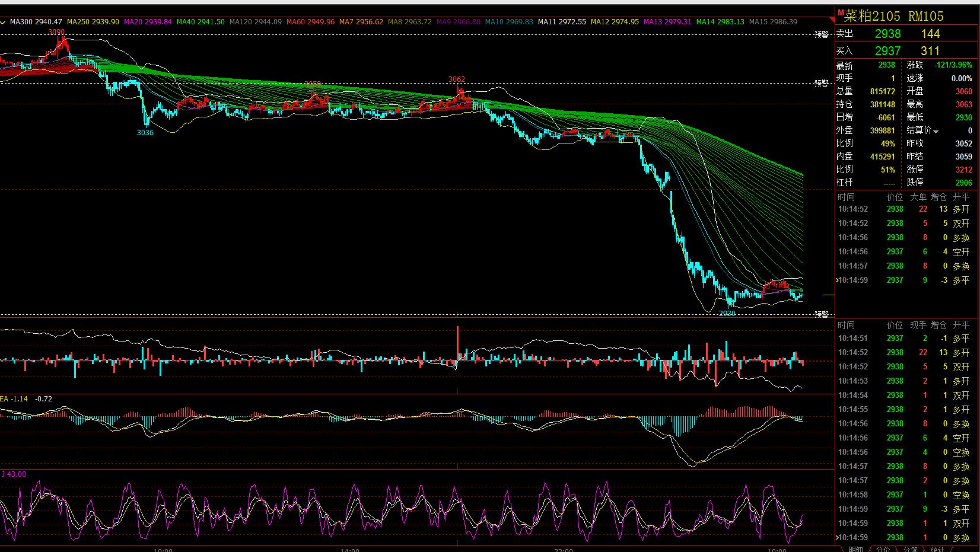Click the 大单 column header
The height and width of the screenshot is (552, 980).
click(918, 197)
